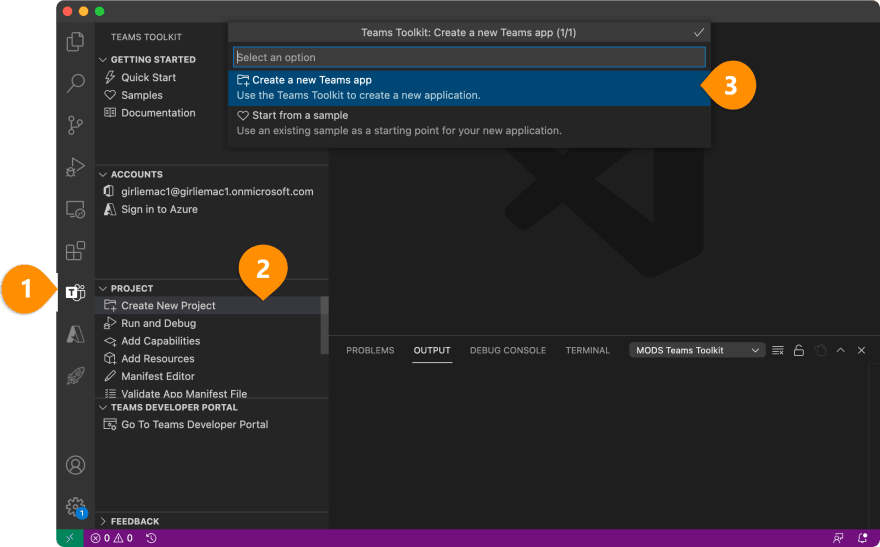Click the feedback icon in status bar

coord(838,538)
